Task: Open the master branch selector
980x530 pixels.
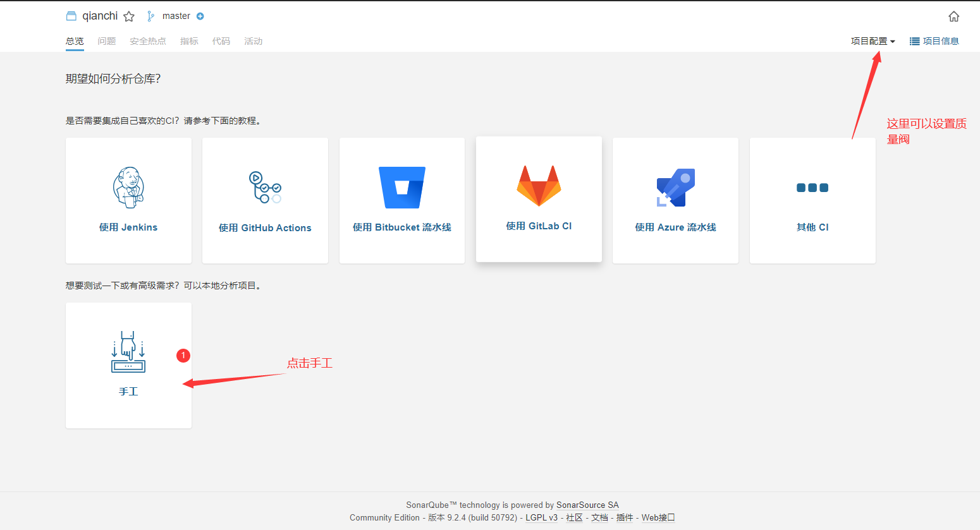Action: 176,16
